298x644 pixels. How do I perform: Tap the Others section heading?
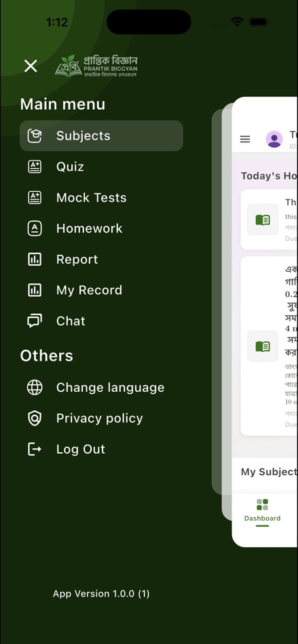click(x=46, y=356)
